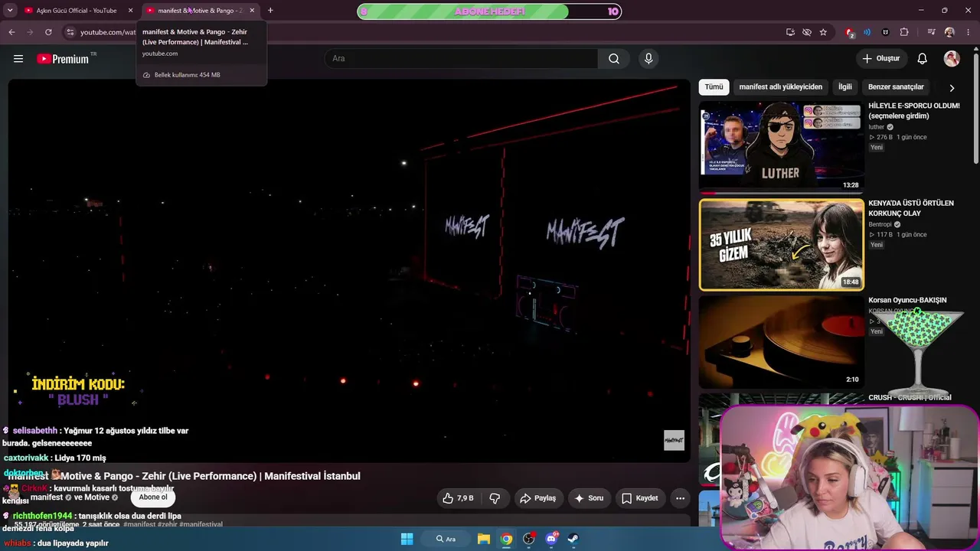Open luther channel name under first video

click(877, 127)
